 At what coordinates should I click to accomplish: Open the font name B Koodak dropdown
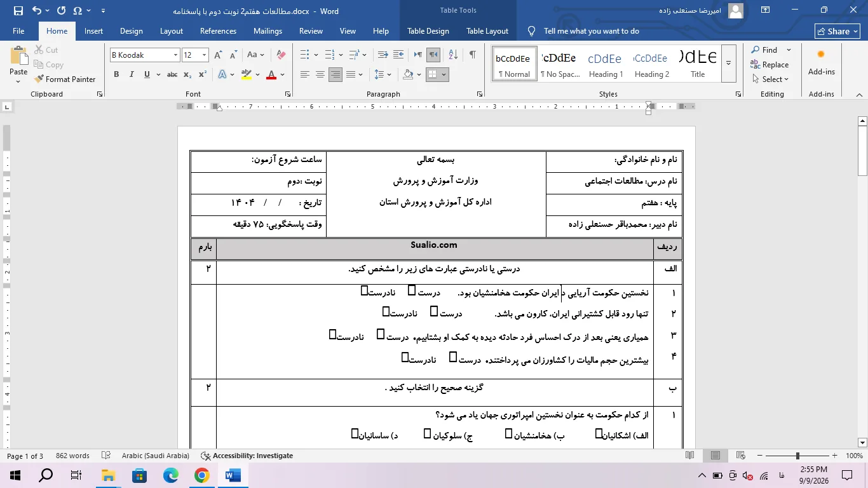[x=176, y=55]
